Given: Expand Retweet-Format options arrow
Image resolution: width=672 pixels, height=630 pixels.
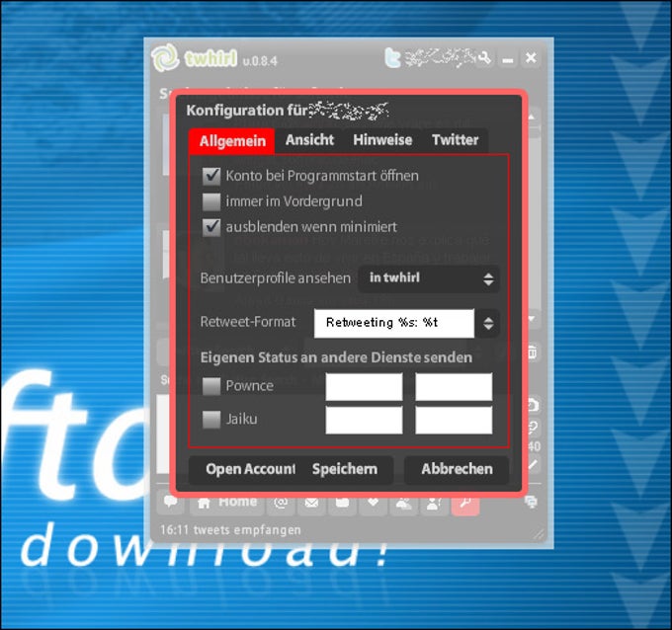Looking at the screenshot, I should pyautogui.click(x=488, y=323).
